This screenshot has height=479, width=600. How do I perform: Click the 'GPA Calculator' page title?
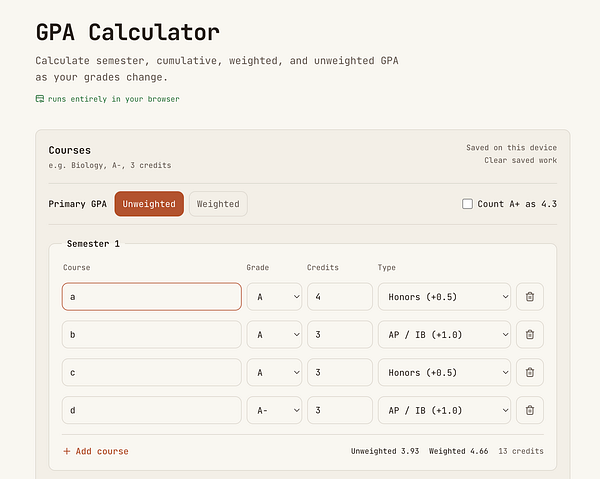(x=127, y=32)
